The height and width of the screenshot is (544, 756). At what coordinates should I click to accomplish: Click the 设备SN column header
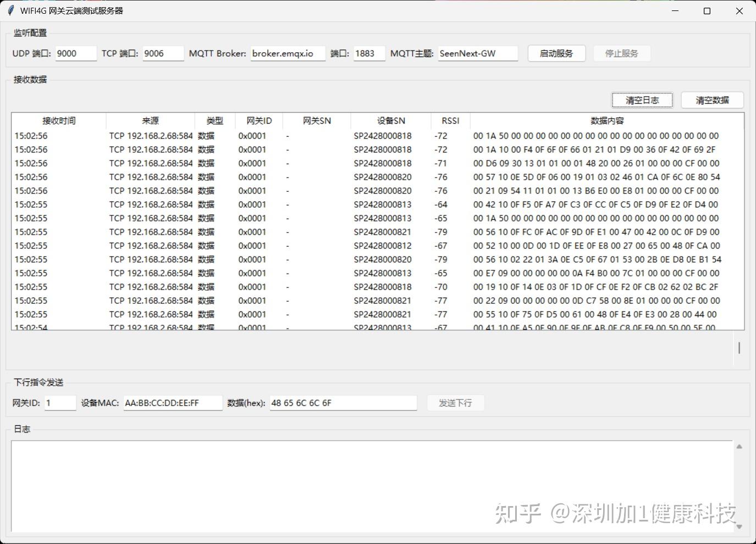[x=391, y=121]
